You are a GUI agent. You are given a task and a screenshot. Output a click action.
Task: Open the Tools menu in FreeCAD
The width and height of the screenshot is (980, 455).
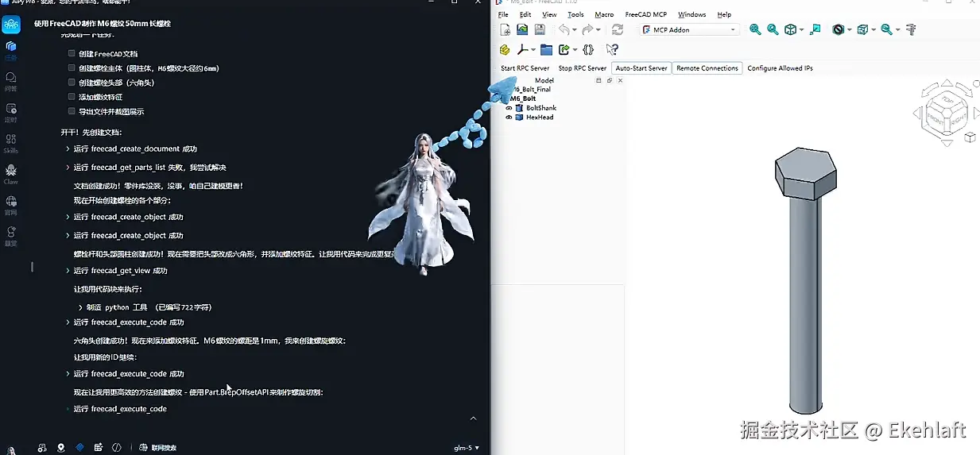pos(575,14)
